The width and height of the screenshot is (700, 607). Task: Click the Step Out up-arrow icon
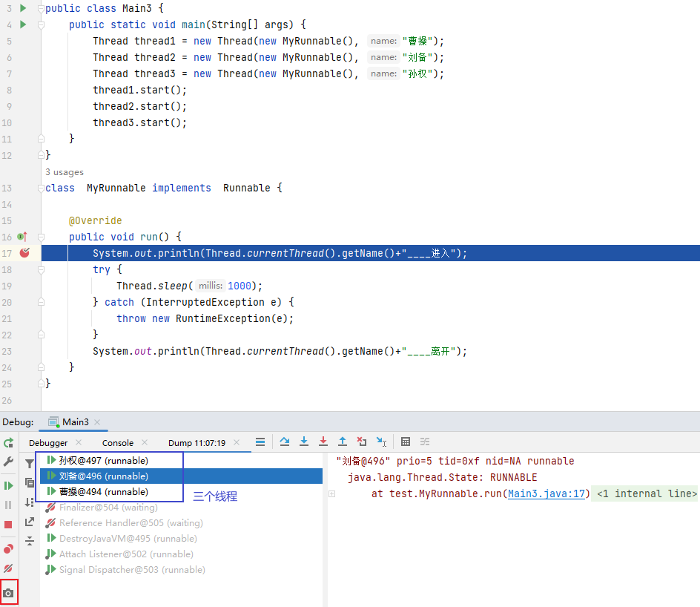coord(343,442)
